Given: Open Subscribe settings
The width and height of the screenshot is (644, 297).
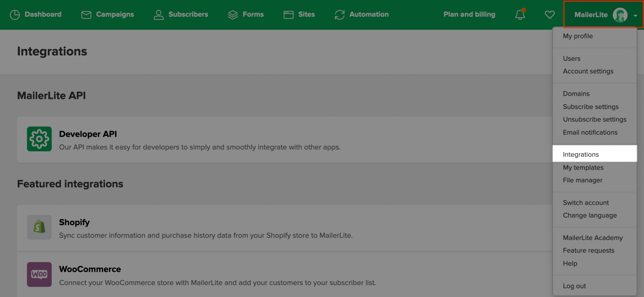Looking at the screenshot, I should pos(591,107).
